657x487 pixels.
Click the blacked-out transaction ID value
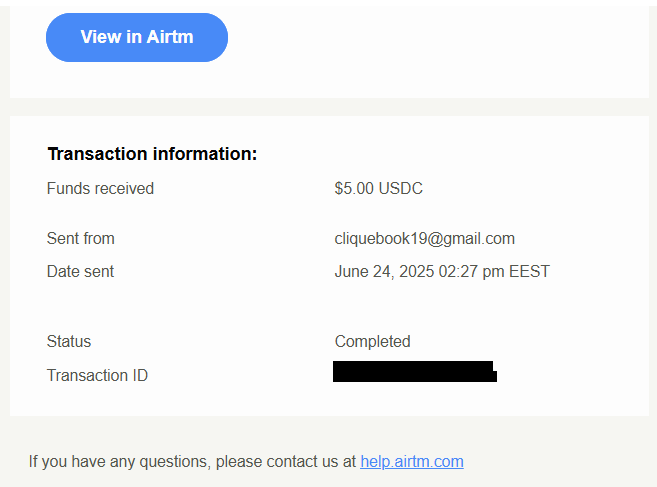click(415, 371)
